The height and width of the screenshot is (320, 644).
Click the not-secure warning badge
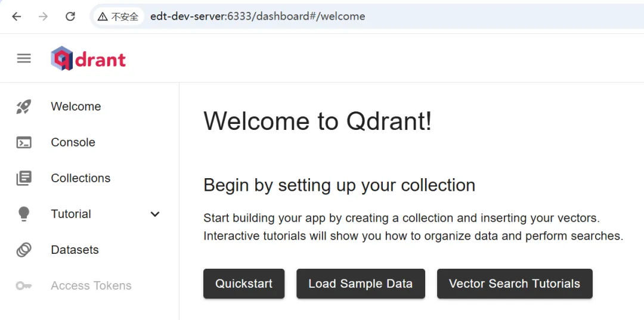[119, 17]
